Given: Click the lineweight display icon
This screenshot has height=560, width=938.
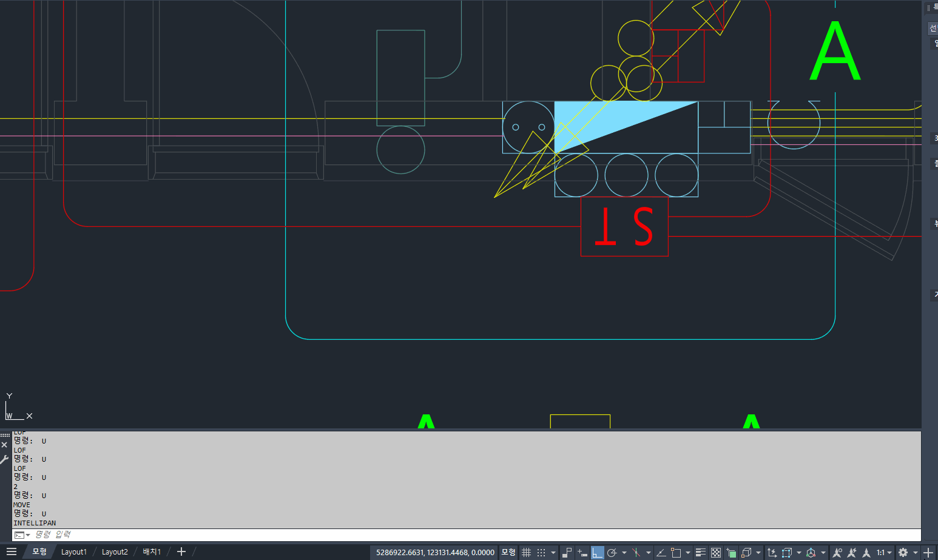Looking at the screenshot, I should [x=701, y=552].
